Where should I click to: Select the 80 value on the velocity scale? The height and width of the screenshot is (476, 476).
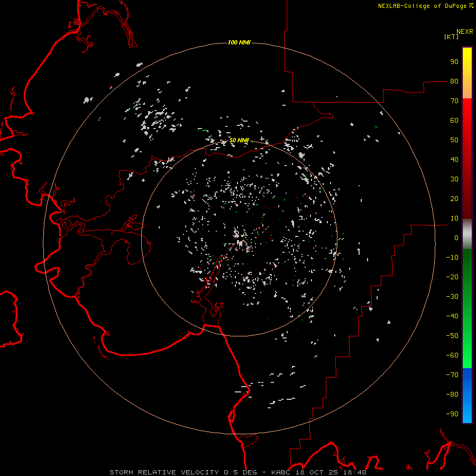(454, 81)
